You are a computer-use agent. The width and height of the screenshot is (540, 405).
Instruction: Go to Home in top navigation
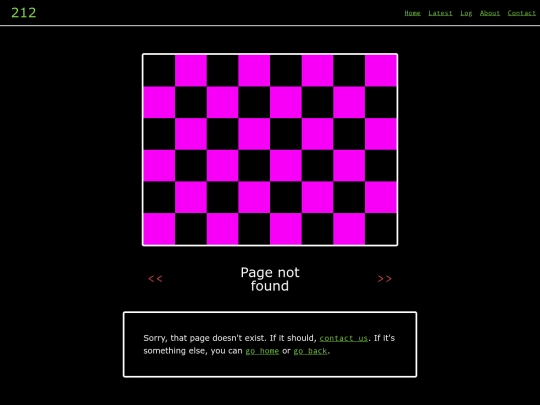[x=412, y=13]
